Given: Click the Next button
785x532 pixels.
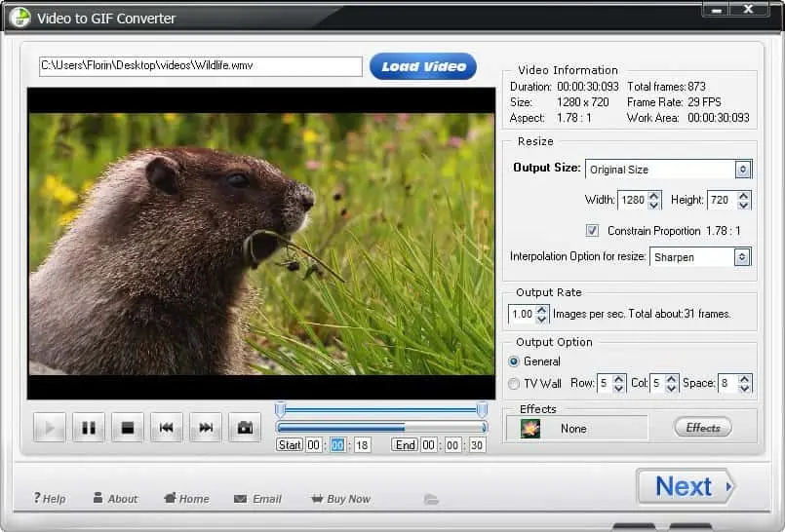Looking at the screenshot, I should point(686,486).
